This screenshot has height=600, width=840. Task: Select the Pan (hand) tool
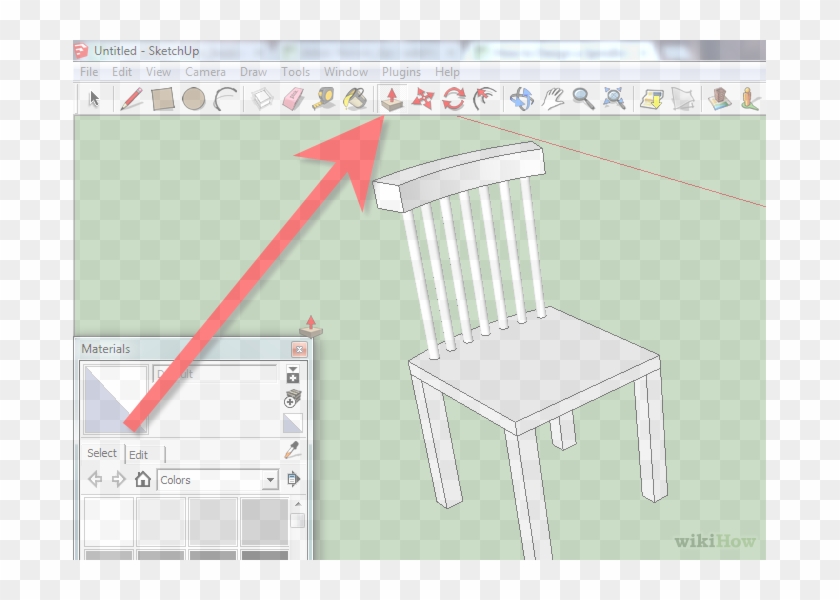(551, 100)
